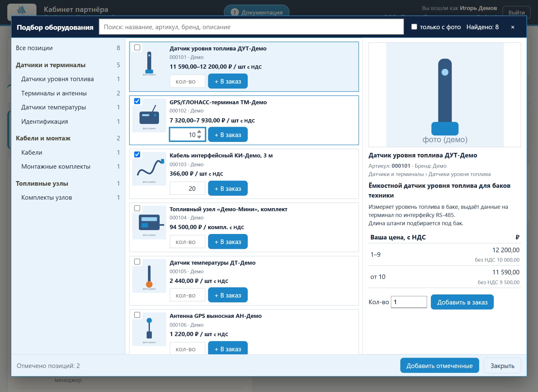Select the 'Все позиции' category

pos(68,48)
